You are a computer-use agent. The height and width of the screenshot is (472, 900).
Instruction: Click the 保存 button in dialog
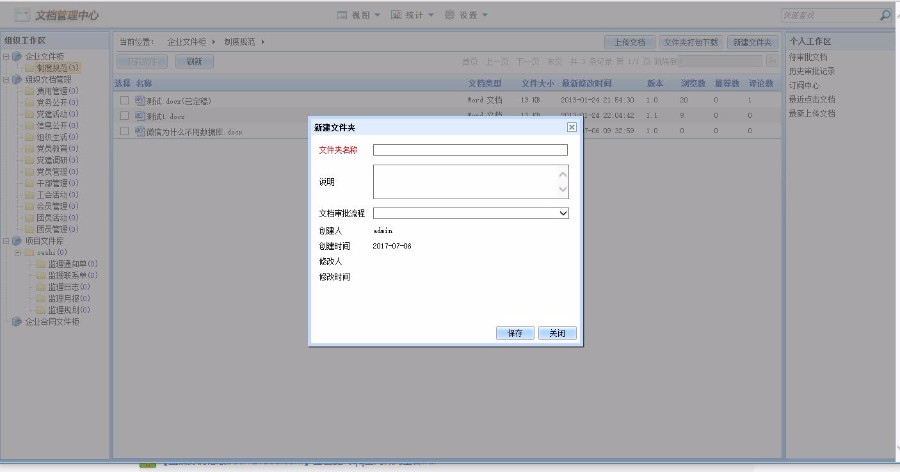[515, 333]
